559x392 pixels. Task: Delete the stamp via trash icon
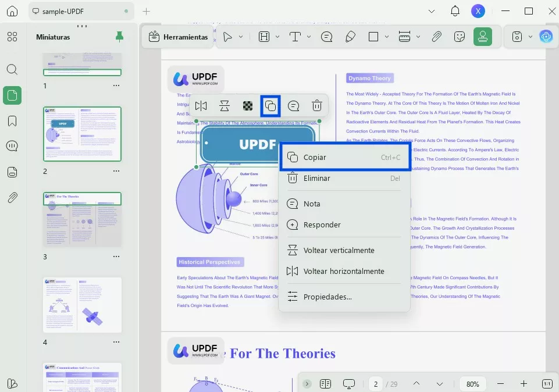coord(317,106)
